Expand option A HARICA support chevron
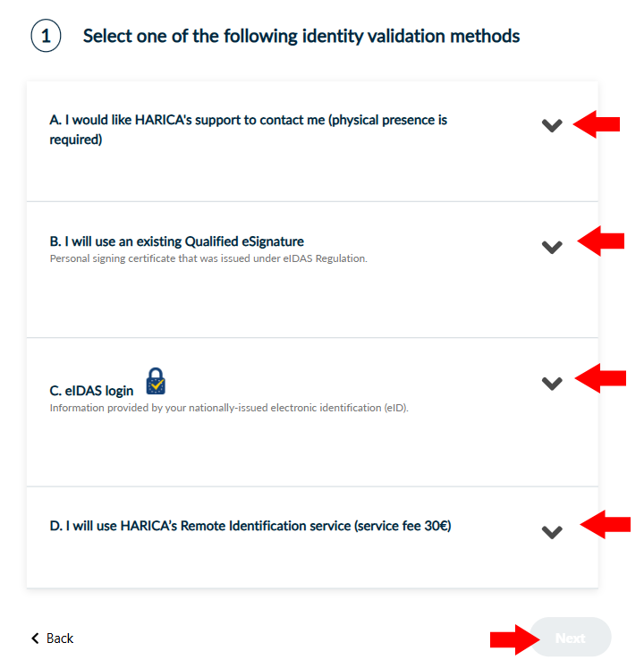The height and width of the screenshot is (668, 644). (552, 125)
